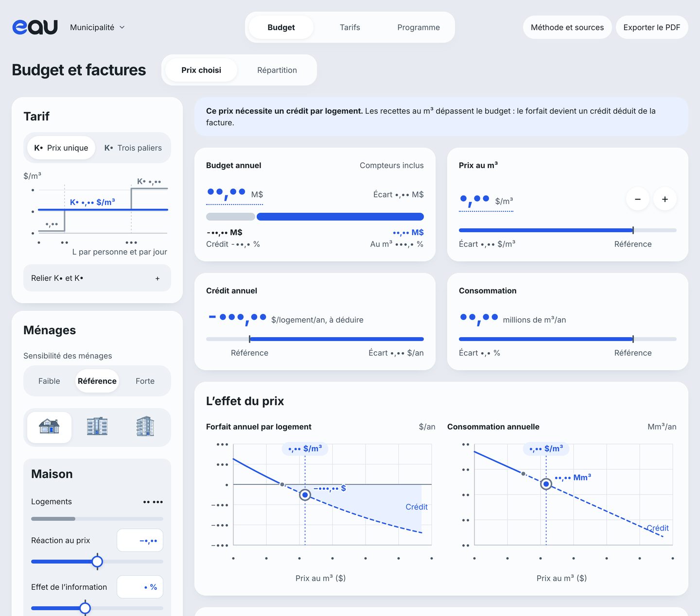700x616 pixels.
Task: Switch to the Répartition view
Action: pos(277,70)
